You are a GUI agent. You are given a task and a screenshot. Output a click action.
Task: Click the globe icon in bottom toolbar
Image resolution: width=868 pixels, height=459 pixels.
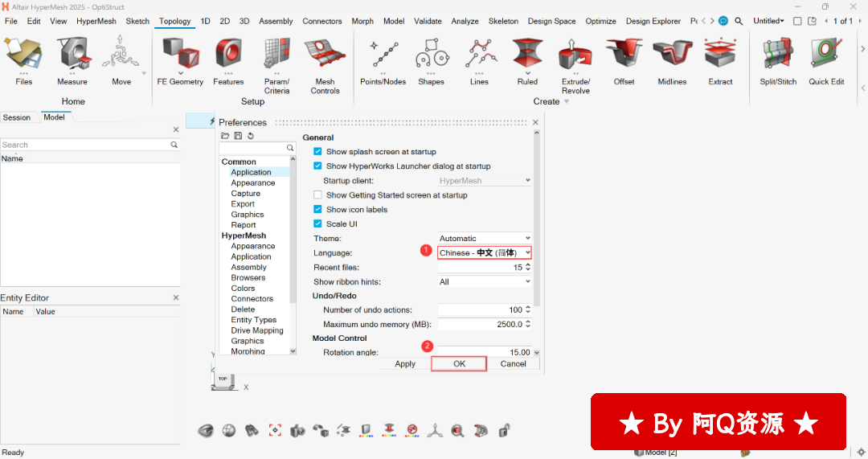pyautogui.click(x=228, y=430)
